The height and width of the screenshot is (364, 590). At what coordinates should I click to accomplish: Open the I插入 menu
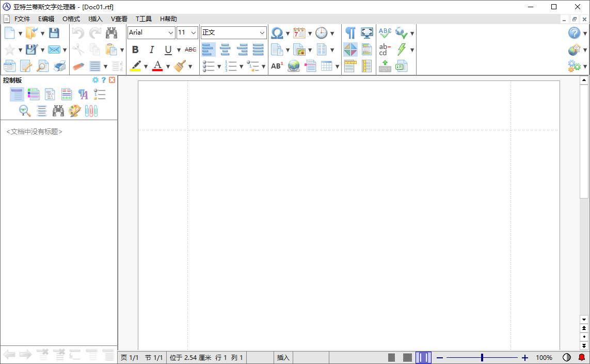(x=94, y=19)
